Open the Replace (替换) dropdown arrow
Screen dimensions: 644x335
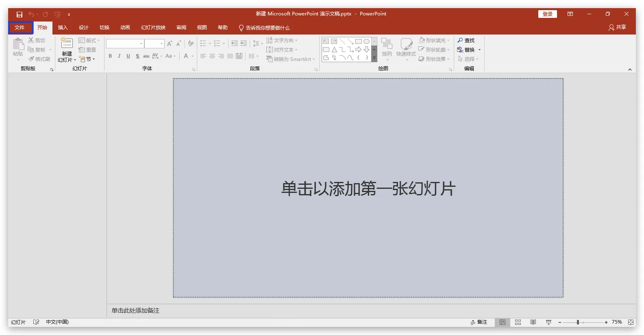pyautogui.click(x=479, y=50)
